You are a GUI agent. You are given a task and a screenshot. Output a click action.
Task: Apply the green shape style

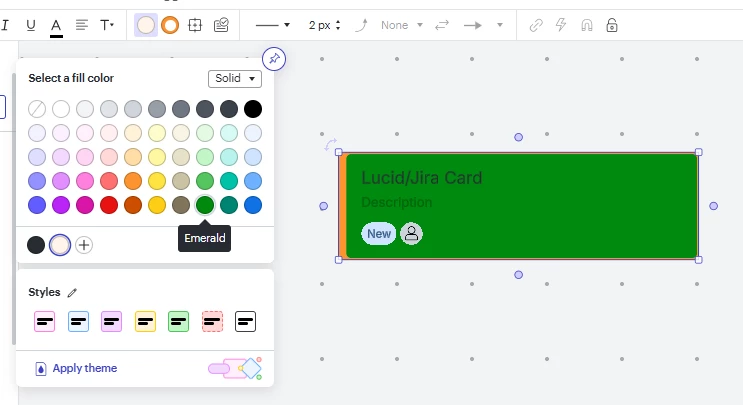pos(179,322)
